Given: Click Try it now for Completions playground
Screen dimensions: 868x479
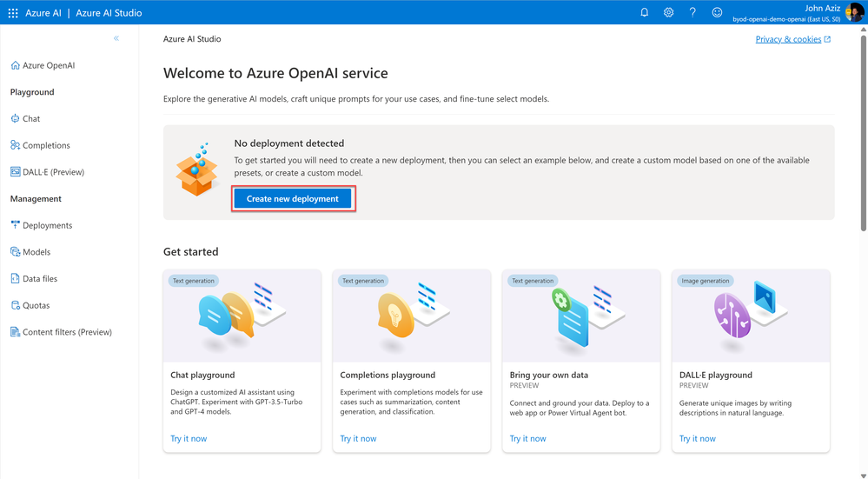Looking at the screenshot, I should (358, 438).
